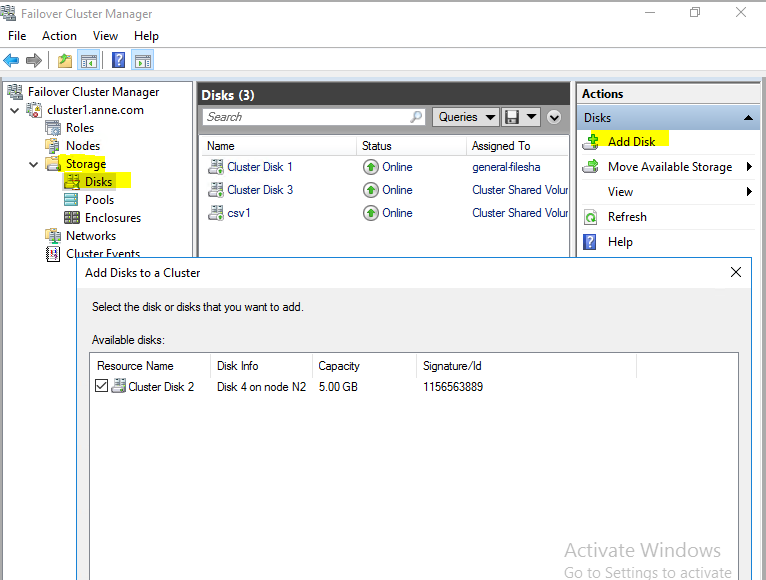Click the Networks tree icon
The image size is (766, 580).
[x=53, y=236]
